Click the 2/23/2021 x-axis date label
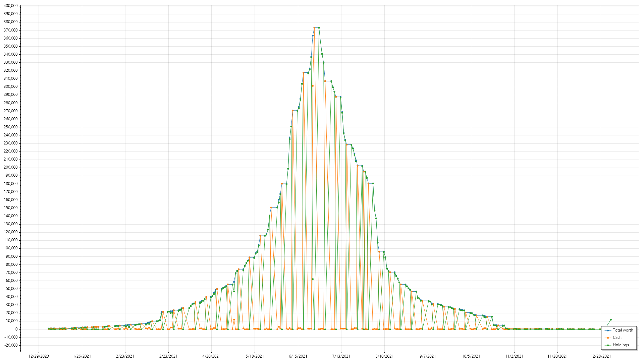Image resolution: width=644 pixels, height=362 pixels. tap(125, 356)
